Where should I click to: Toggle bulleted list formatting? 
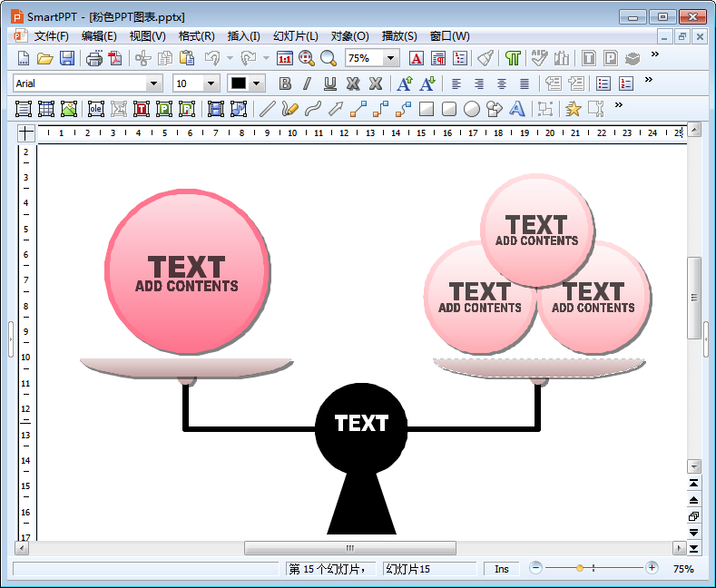603,83
